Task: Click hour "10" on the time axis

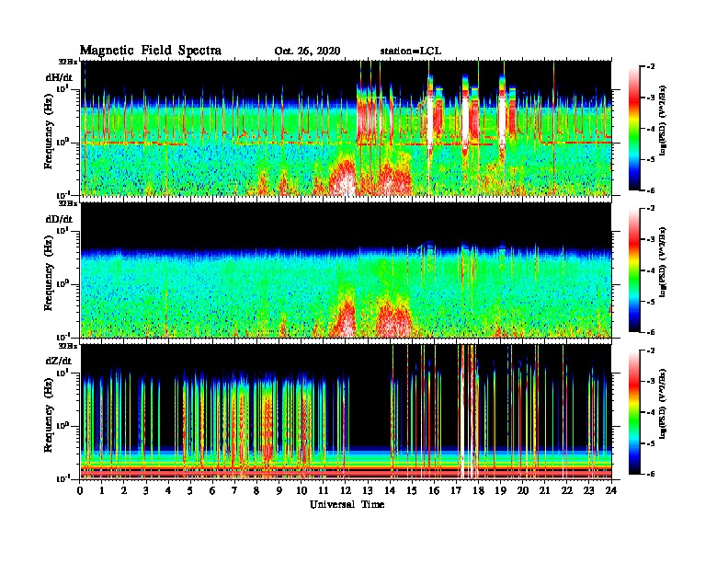Action: point(301,490)
